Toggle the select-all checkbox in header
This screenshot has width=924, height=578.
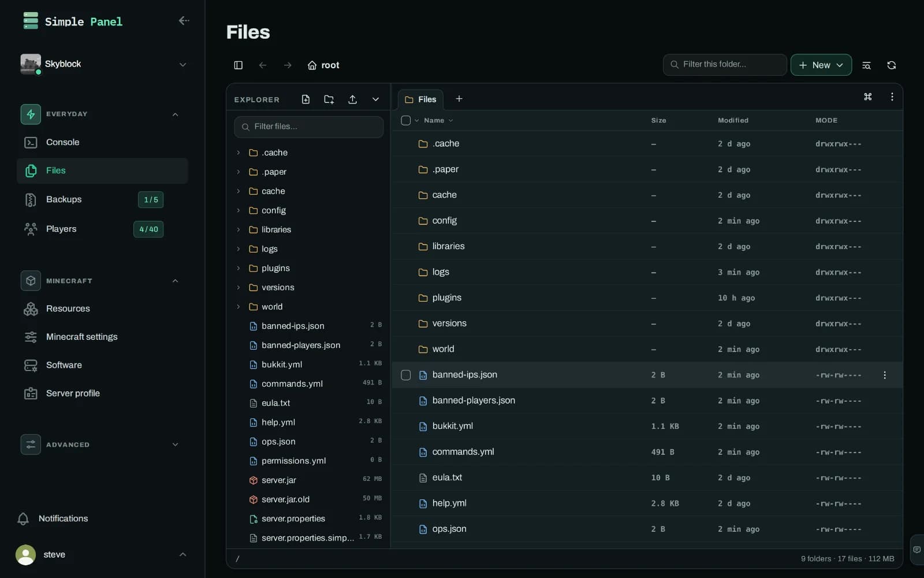tap(406, 120)
